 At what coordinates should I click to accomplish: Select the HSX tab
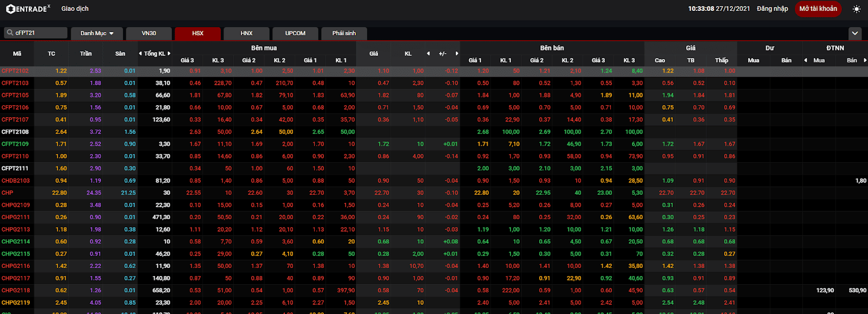click(197, 33)
